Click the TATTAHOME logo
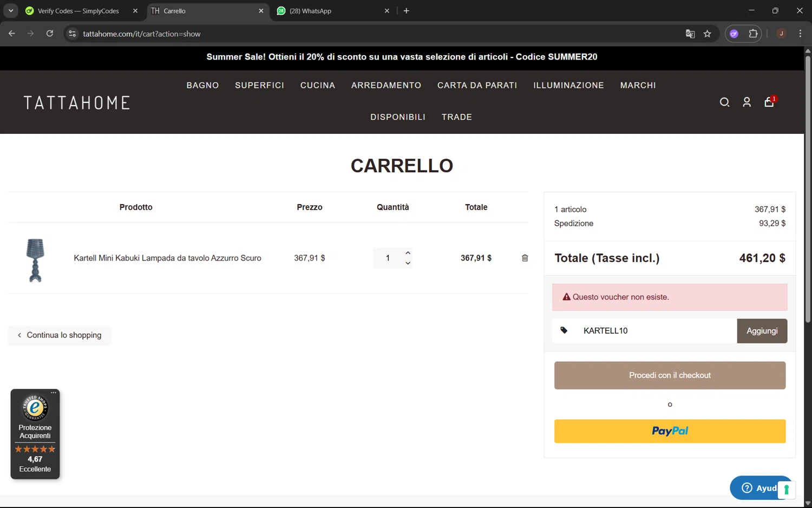Screen dimensions: 812x508 (77, 103)
